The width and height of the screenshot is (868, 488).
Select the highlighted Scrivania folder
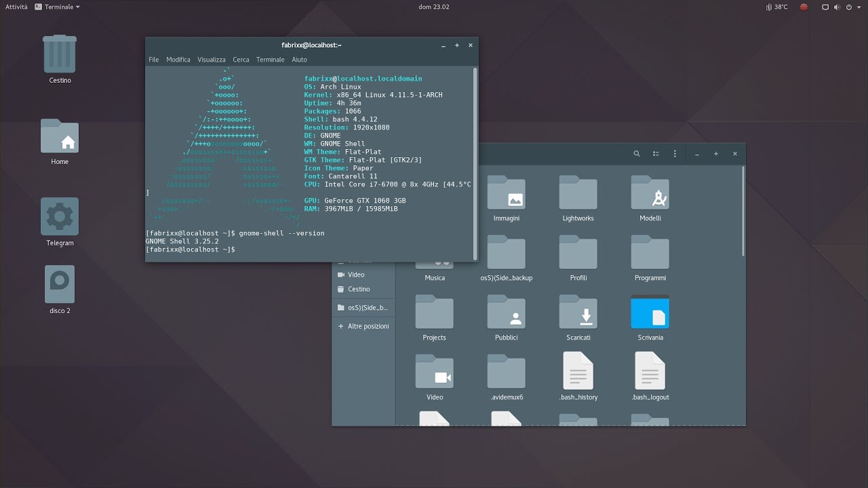pyautogui.click(x=650, y=312)
